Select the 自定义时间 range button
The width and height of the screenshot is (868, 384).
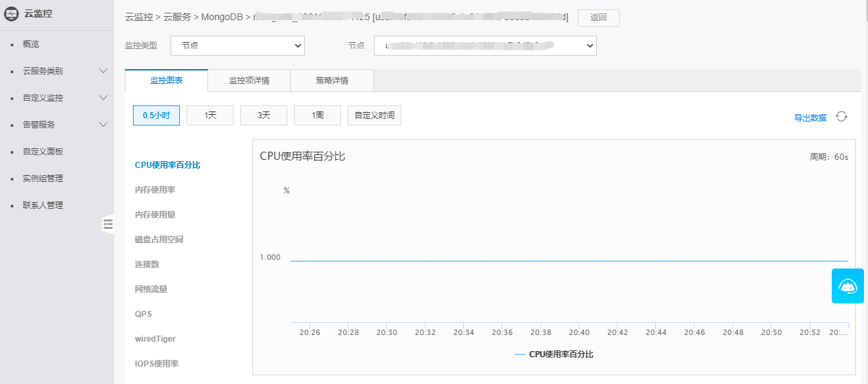(x=374, y=115)
